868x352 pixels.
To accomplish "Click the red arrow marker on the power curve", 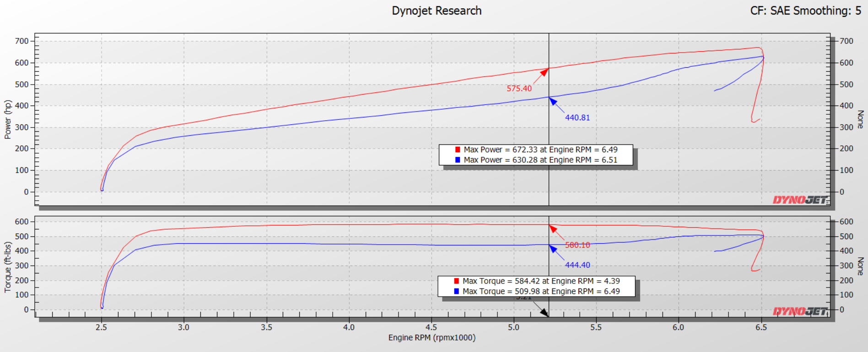I will 544,72.
